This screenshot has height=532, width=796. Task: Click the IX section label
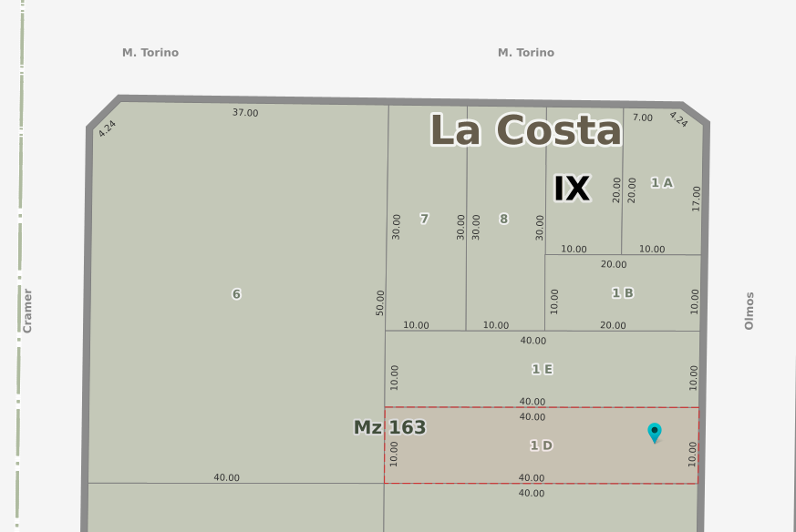[x=572, y=189]
